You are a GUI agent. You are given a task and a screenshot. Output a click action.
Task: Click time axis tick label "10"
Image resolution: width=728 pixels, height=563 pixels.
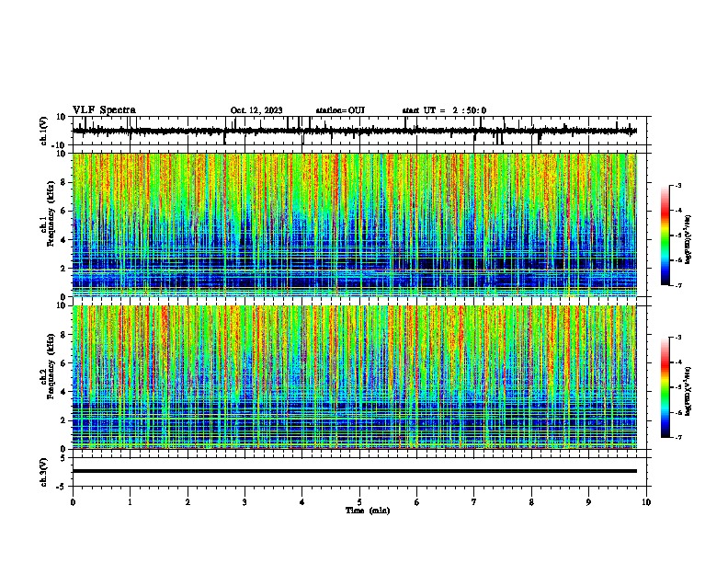tap(646, 502)
